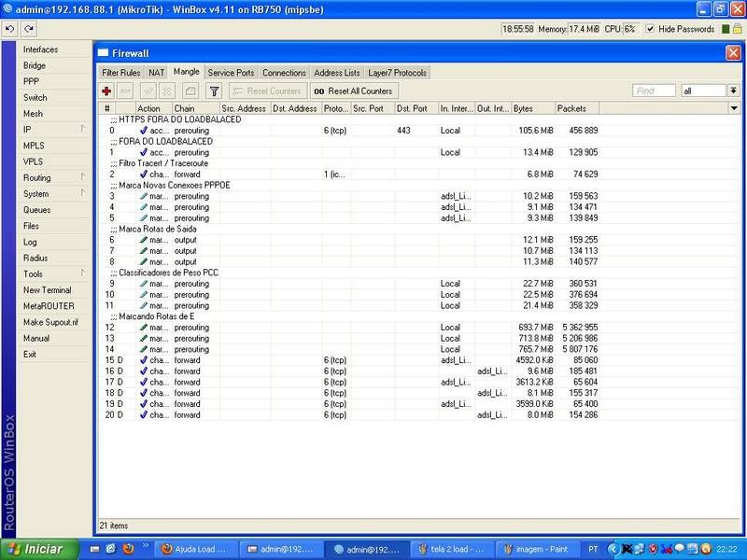
Task: Toggle the Hide Passwords checkbox
Action: point(650,29)
